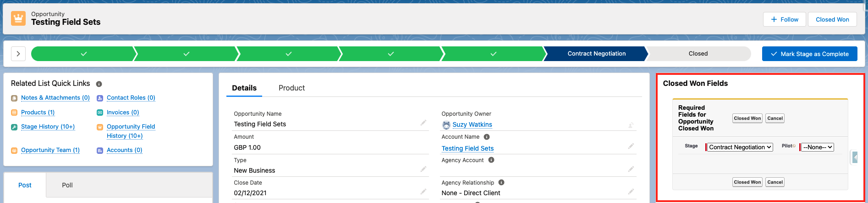Open Opportunity Field History (10+) link

click(x=131, y=131)
